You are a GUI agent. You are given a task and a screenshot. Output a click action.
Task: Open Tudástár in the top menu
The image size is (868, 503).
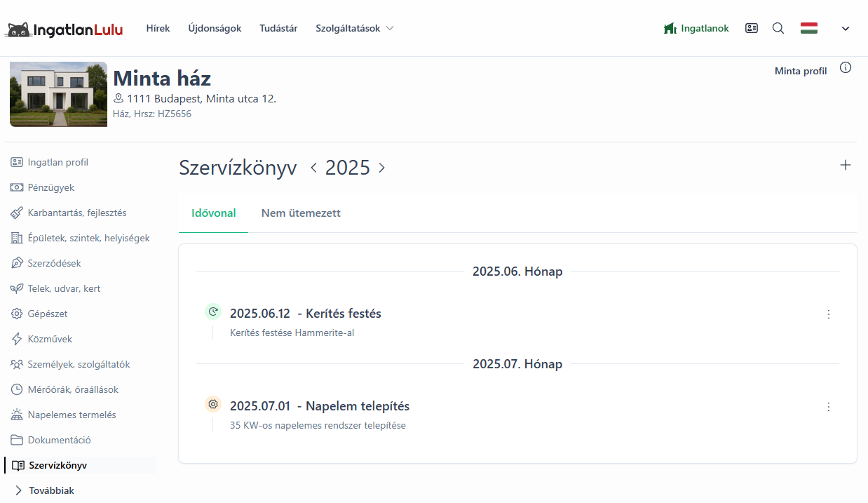tap(278, 29)
